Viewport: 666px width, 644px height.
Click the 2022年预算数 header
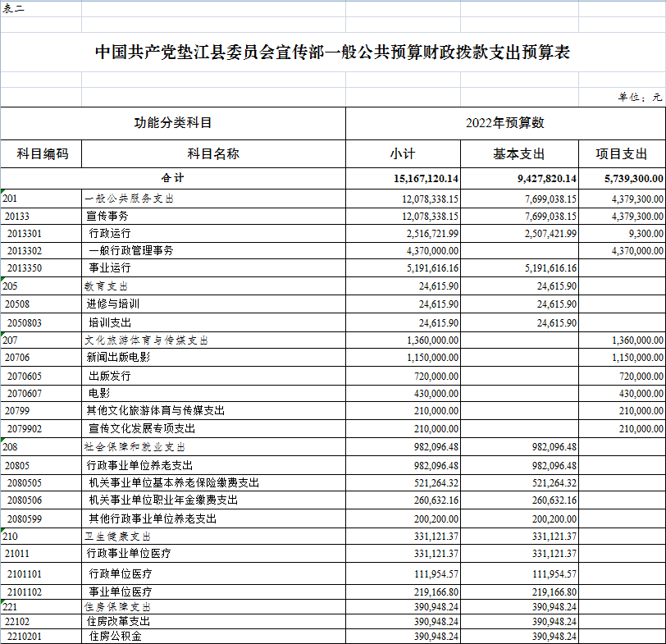505,123
